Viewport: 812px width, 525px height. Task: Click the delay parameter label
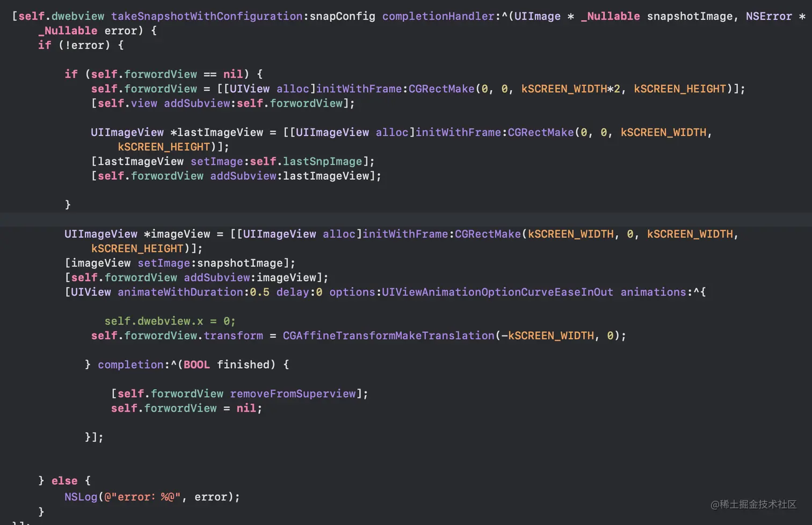[293, 291]
